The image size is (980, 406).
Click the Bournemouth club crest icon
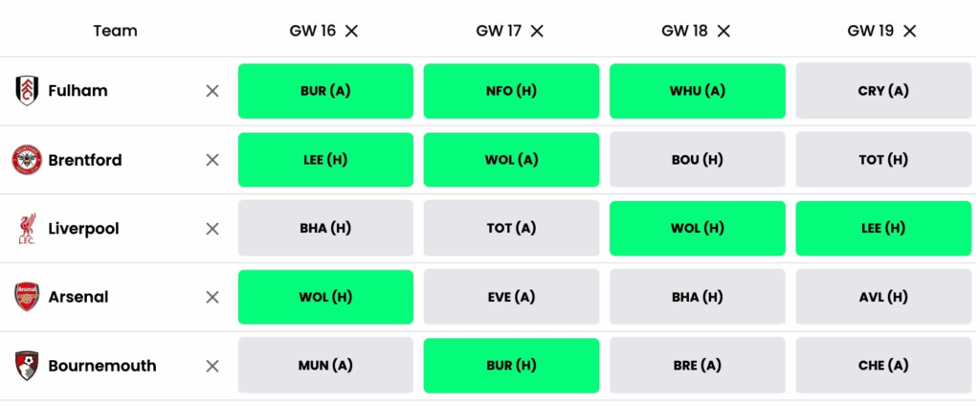coord(27,366)
